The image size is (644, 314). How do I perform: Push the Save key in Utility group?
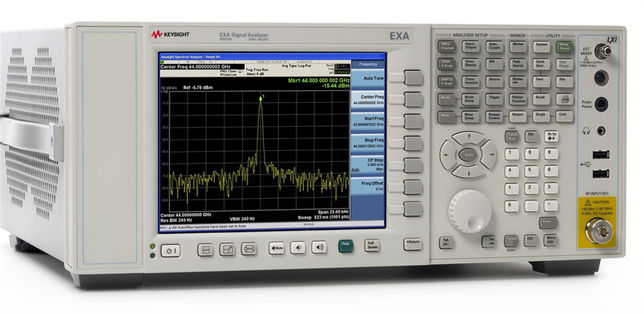[x=541, y=82]
